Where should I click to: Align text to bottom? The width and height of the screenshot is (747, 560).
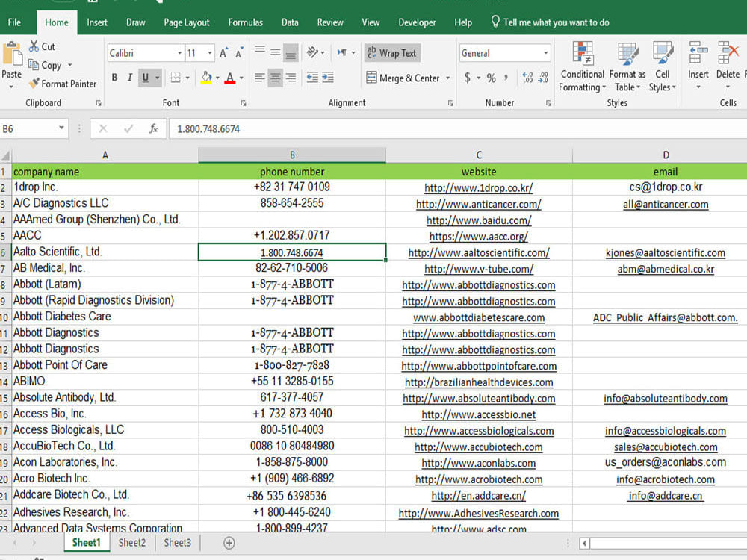click(x=291, y=53)
